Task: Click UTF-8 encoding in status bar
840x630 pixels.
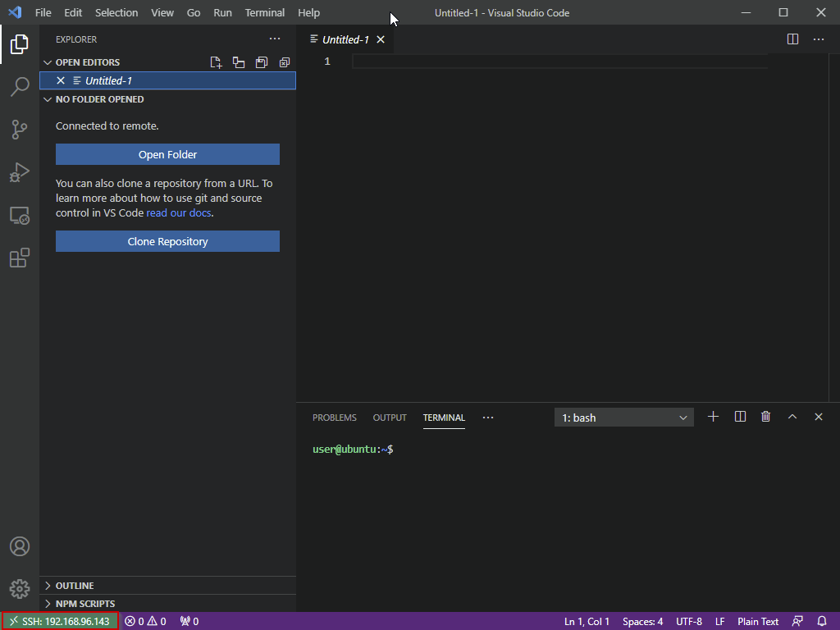Action: pyautogui.click(x=689, y=622)
